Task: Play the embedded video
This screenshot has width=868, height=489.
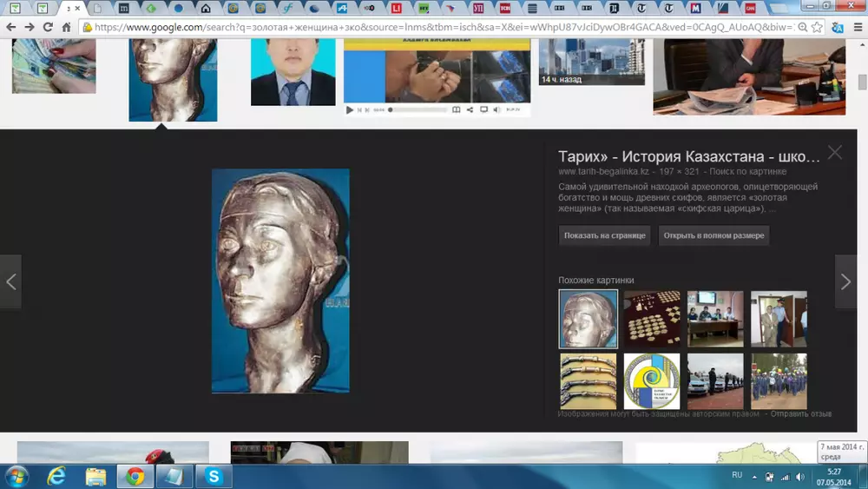Action: [350, 110]
